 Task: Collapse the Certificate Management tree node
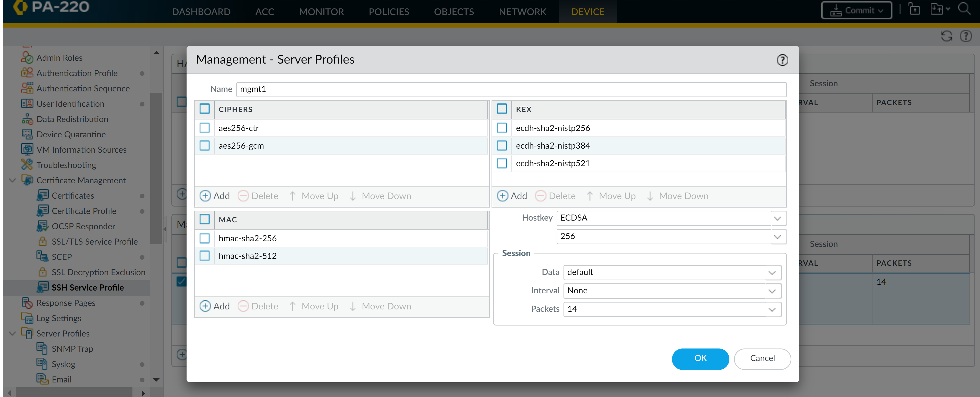12,180
